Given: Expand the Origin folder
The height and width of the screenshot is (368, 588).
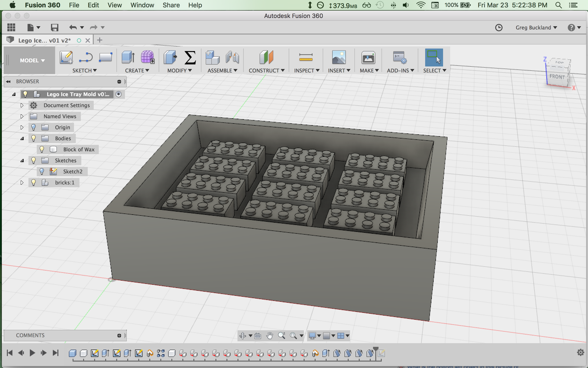Looking at the screenshot, I should click(x=22, y=127).
